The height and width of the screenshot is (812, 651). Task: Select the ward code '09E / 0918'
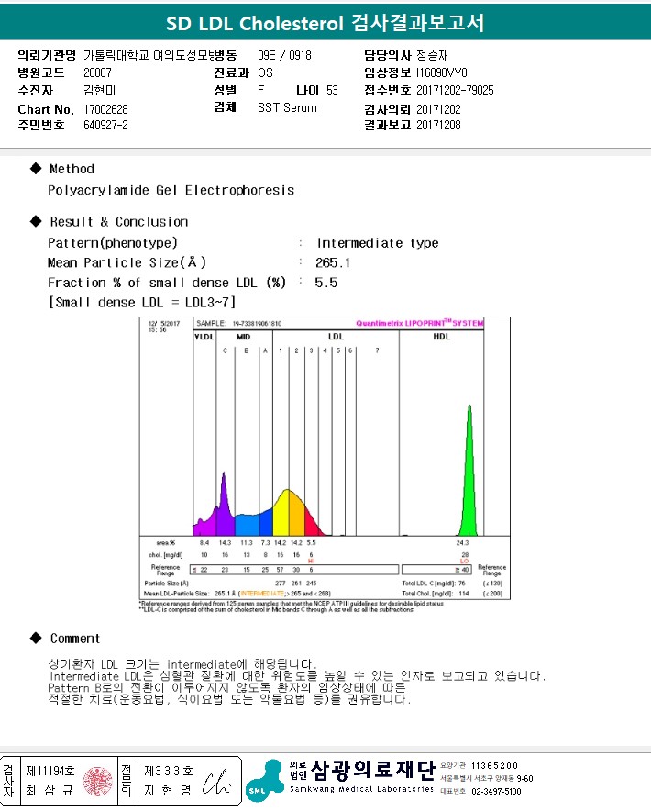pos(284,55)
